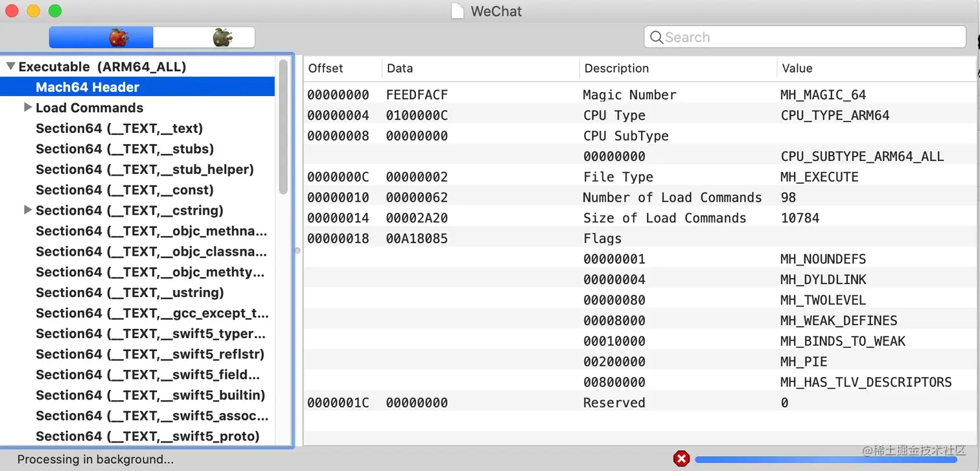Click the Size of Load Commands description

664,218
